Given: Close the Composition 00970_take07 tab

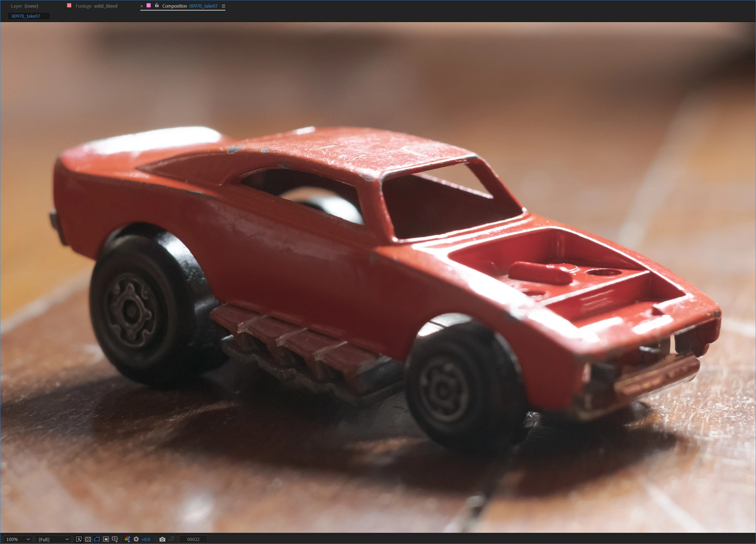Looking at the screenshot, I should 141,6.
